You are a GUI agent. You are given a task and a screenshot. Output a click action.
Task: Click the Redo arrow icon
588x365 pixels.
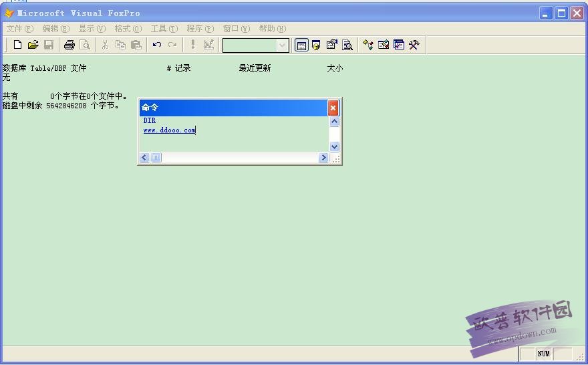click(172, 45)
